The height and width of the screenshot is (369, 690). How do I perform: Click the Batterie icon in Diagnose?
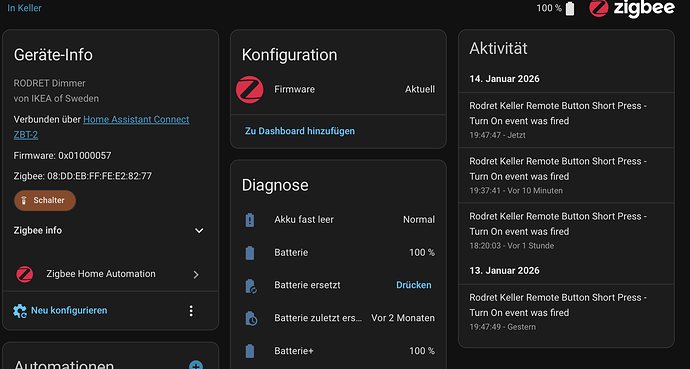250,252
